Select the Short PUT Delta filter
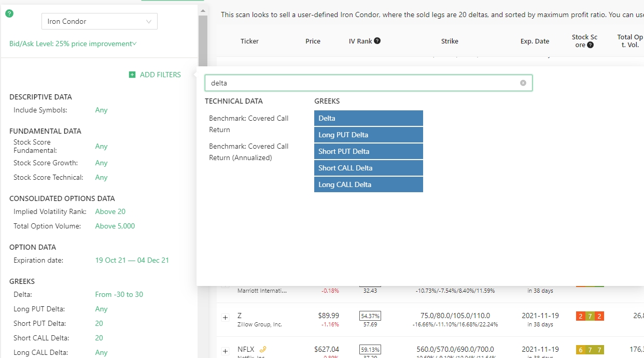644x358 pixels. tap(369, 151)
